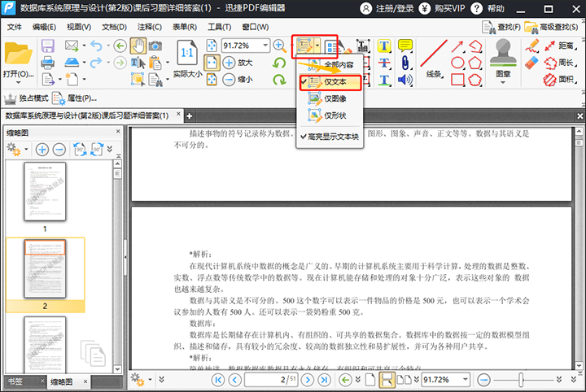586x392 pixels.
Task: Switch to the 书签 bookmarks tab
Action: click(x=15, y=381)
